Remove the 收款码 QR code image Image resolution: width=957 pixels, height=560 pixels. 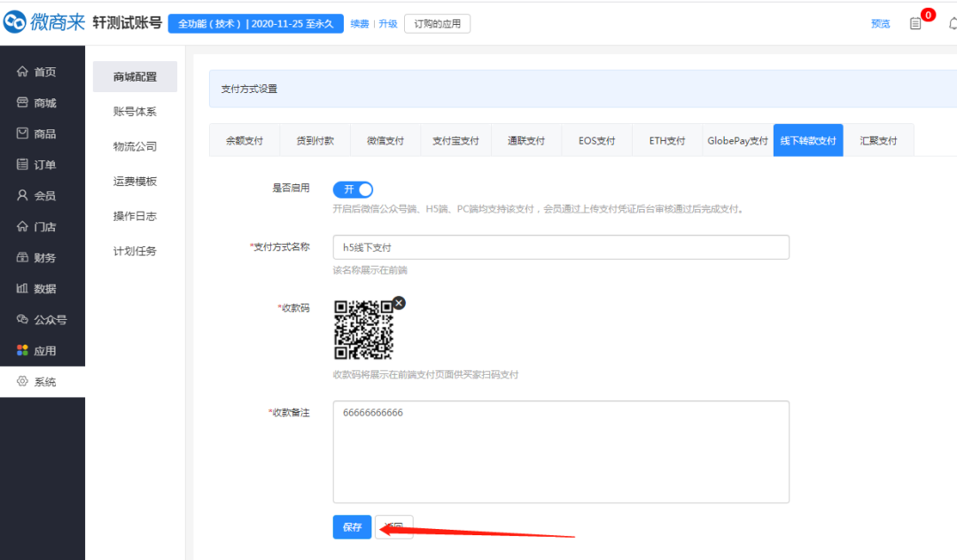coord(399,303)
